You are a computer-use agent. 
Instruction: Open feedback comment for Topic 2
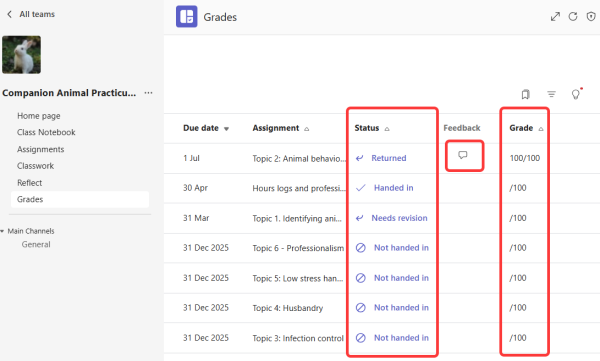pyautogui.click(x=463, y=155)
